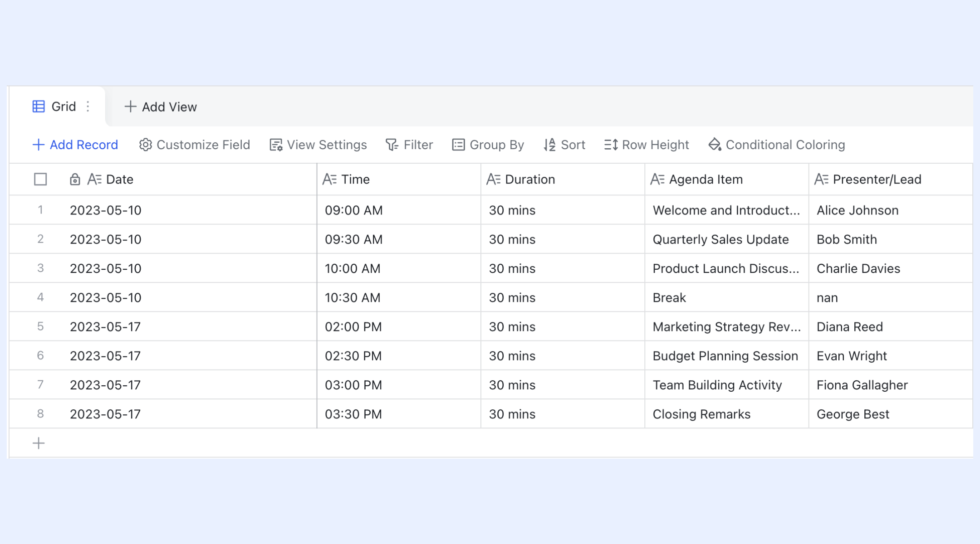Toggle the select-all checkbox in header
The width and height of the screenshot is (980, 544).
(40, 179)
